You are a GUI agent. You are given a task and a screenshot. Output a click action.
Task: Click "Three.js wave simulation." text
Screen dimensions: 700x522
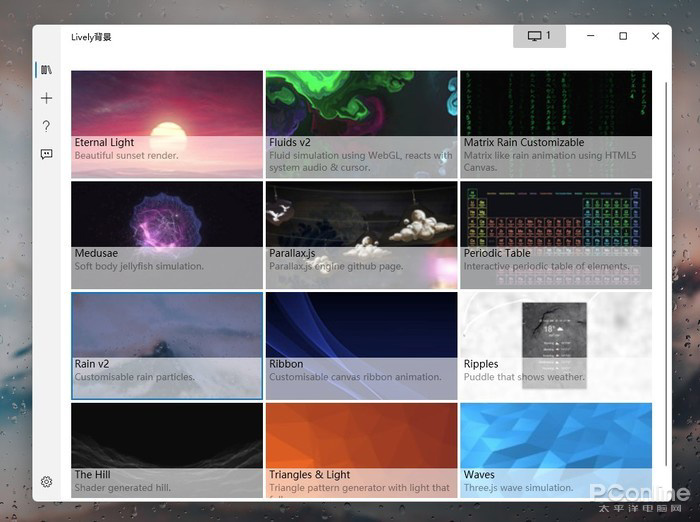(519, 488)
